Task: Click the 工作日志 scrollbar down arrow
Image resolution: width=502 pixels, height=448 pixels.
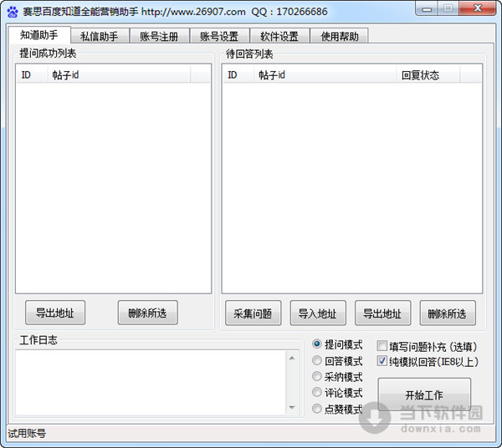Action: [x=292, y=407]
